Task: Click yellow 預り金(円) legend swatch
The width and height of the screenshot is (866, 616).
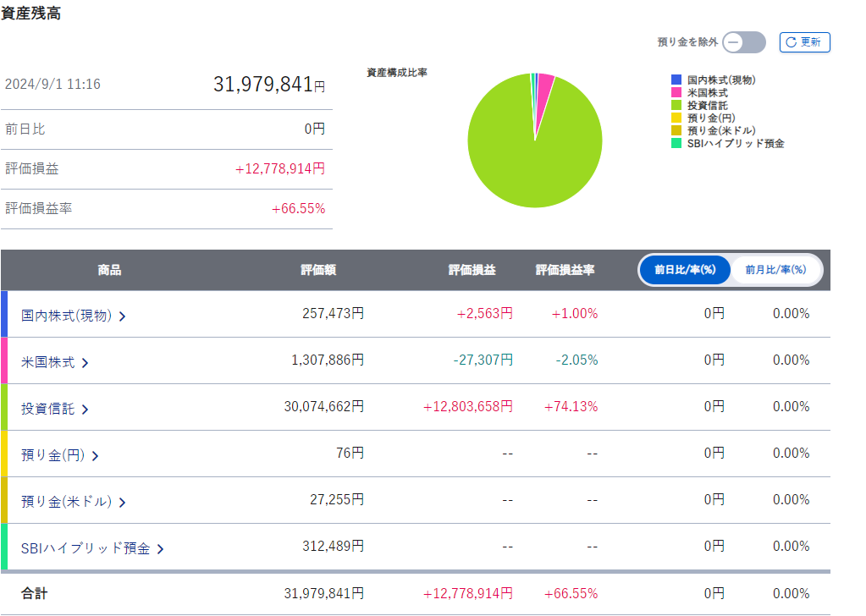Action: pos(676,118)
